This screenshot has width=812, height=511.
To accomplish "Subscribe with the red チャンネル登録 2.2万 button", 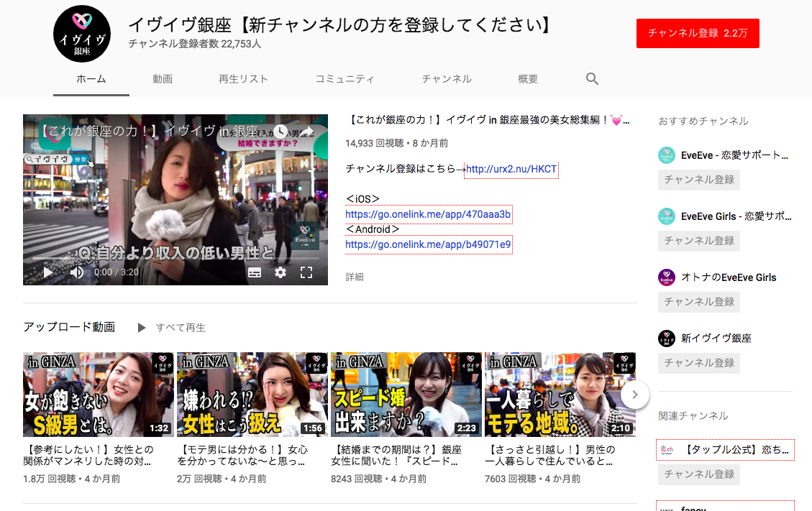I will (x=698, y=34).
